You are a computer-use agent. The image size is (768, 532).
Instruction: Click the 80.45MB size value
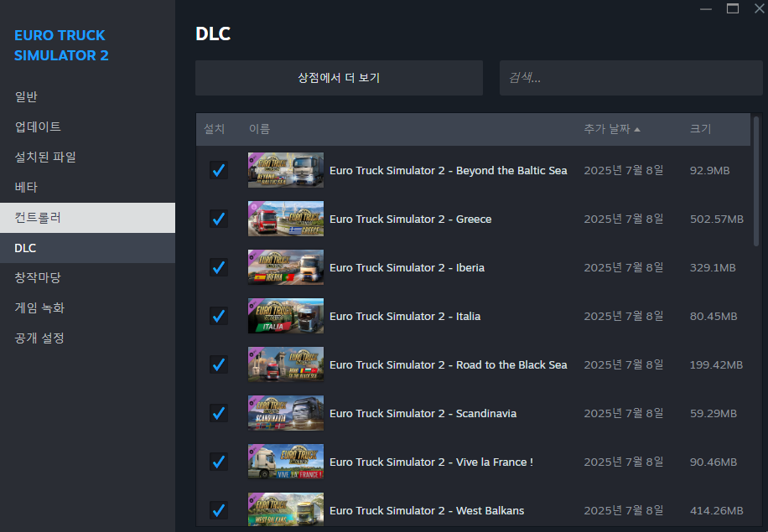tap(714, 316)
